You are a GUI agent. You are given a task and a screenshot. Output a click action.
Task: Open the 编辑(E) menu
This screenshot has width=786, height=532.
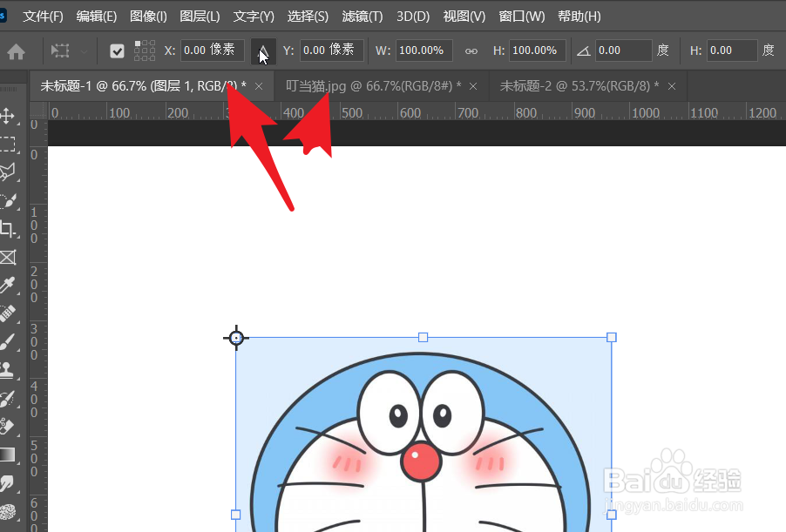point(96,17)
